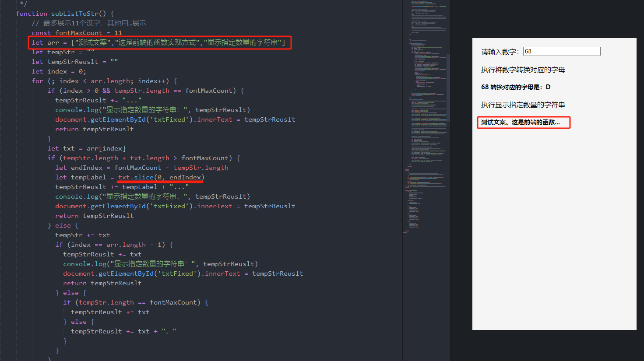Click the output text 测试文案、这是前端的函数...
Screen dimensions: 644x361
(x=521, y=123)
